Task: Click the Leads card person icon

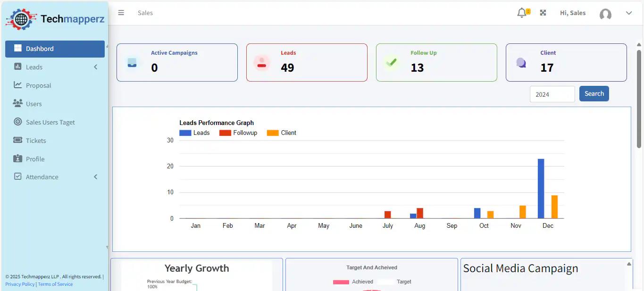Action: tap(262, 63)
